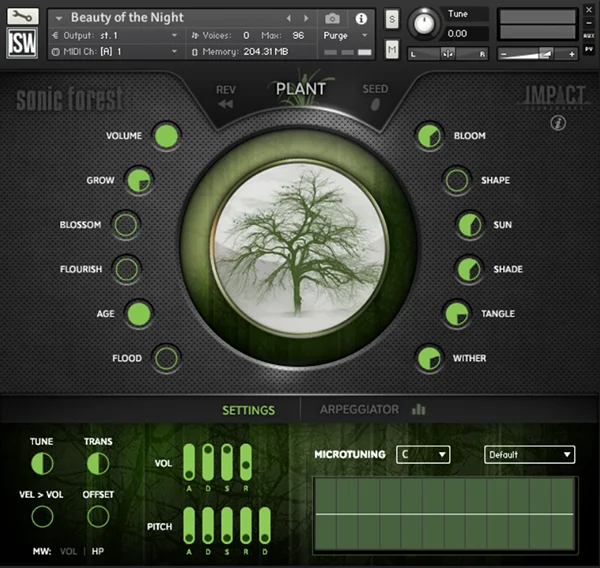Click the GROW knob
Viewport: 600px width, 568px height.
tap(139, 180)
